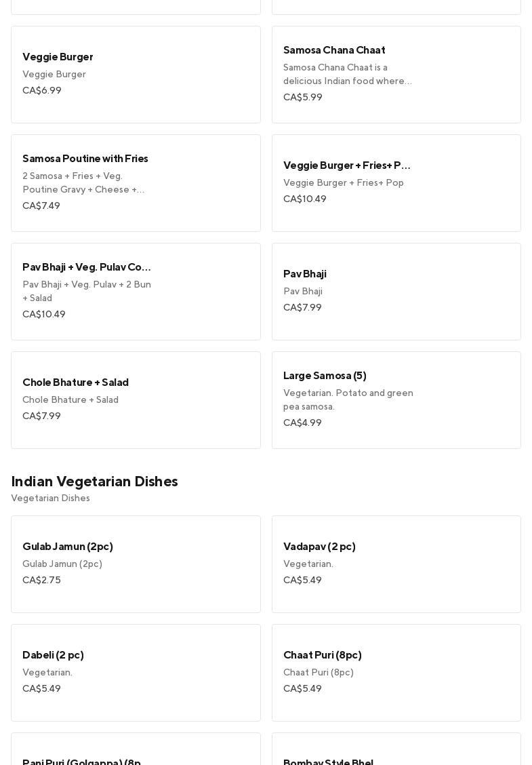532x765 pixels.
Task: Choose Samosa Poutine with Fries
Action: [x=136, y=183]
